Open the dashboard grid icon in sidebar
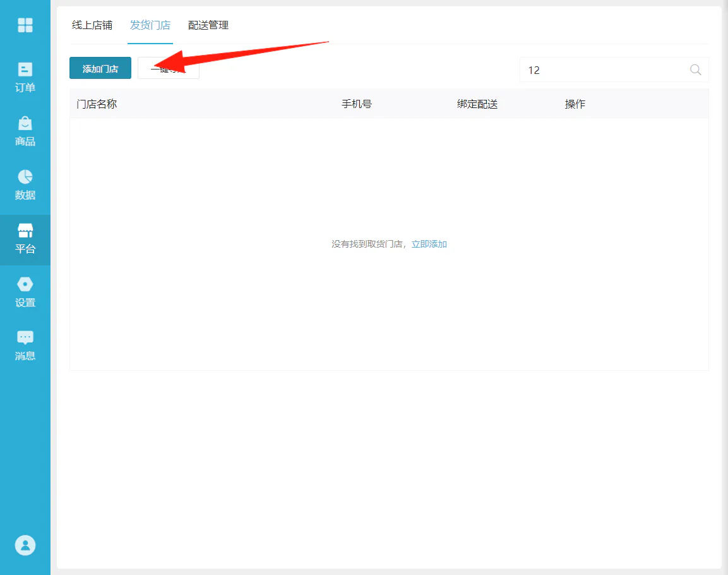The width and height of the screenshot is (728, 575). pos(25,25)
